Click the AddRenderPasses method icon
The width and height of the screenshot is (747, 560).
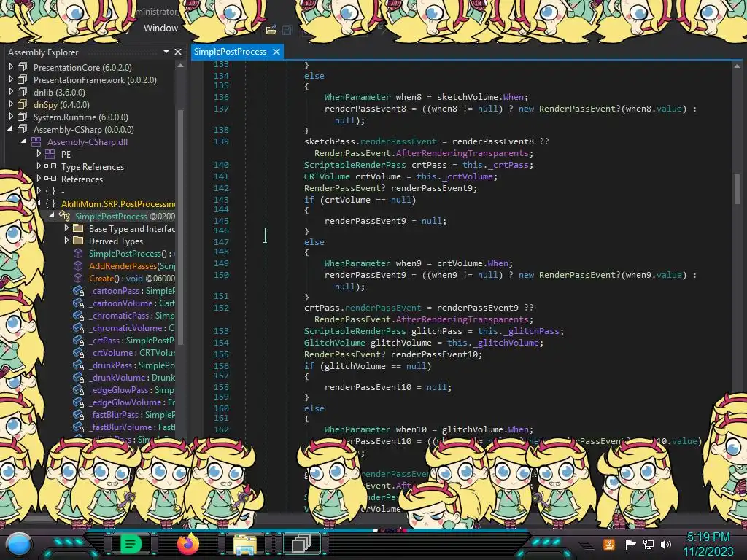[78, 265]
